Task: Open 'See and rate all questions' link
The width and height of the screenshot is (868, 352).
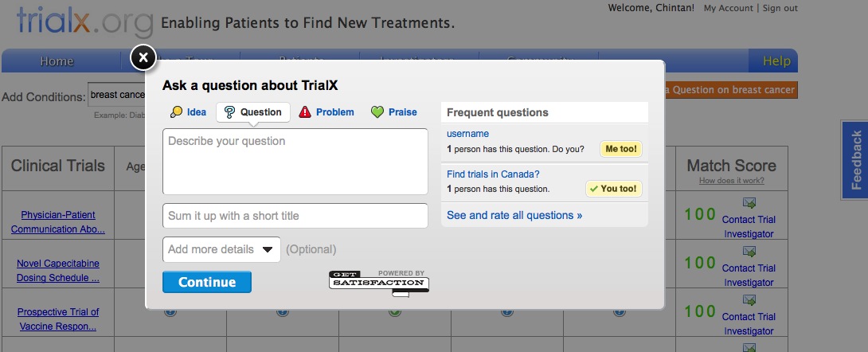Action: 514,215
